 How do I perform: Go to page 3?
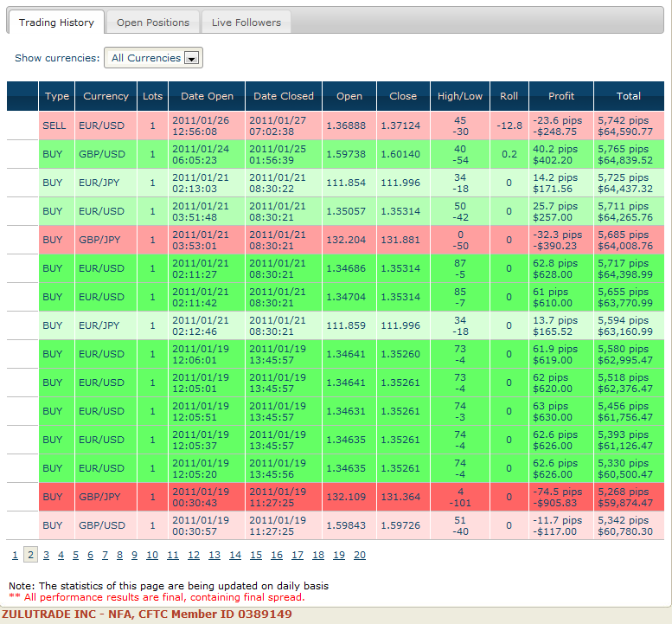click(47, 555)
